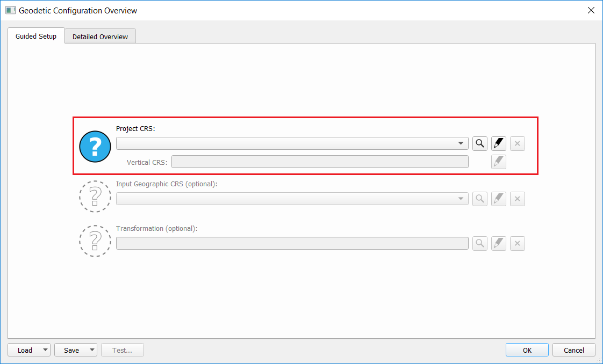Image resolution: width=603 pixels, height=364 pixels.
Task: Click the clear X icon for Project CRS
Action: tap(518, 143)
